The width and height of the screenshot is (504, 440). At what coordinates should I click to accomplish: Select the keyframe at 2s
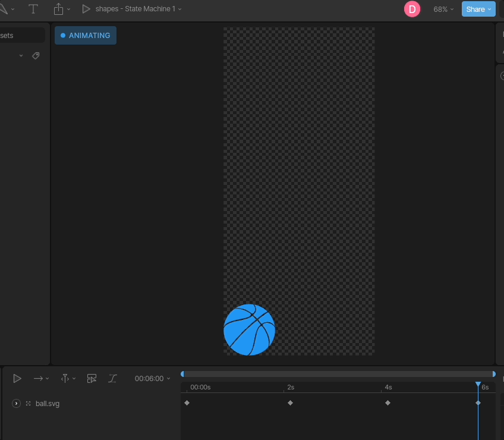(290, 403)
